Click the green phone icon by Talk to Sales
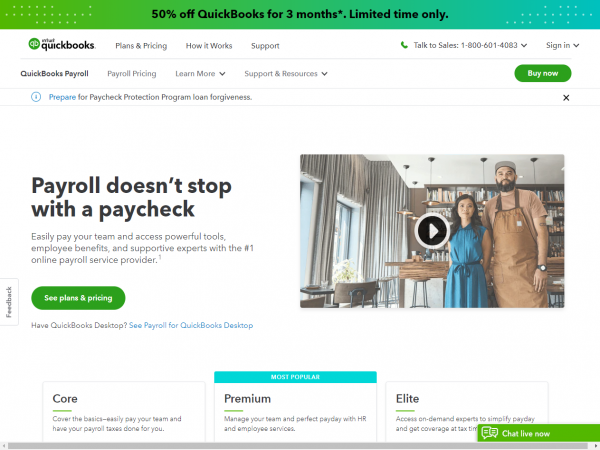The image size is (600, 450). click(404, 45)
